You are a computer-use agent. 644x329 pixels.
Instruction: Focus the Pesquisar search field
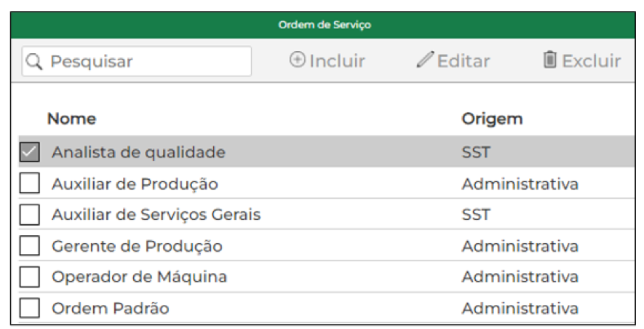tap(136, 61)
